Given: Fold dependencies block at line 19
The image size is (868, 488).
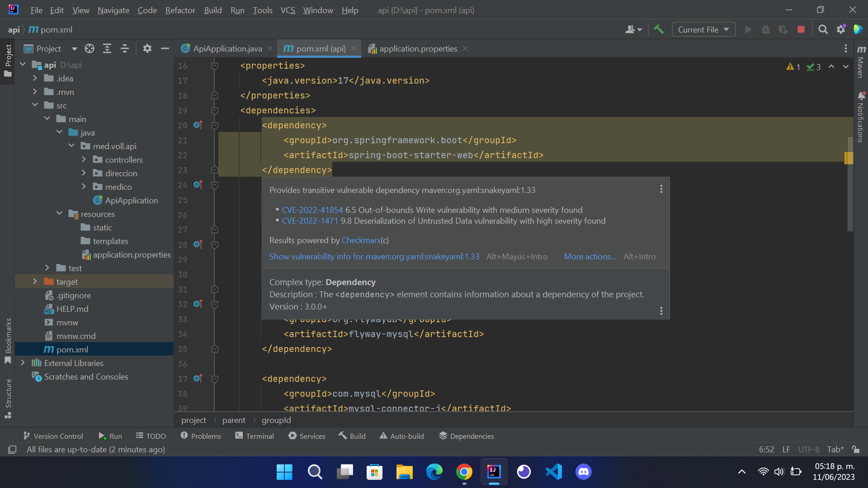Looking at the screenshot, I should [215, 110].
